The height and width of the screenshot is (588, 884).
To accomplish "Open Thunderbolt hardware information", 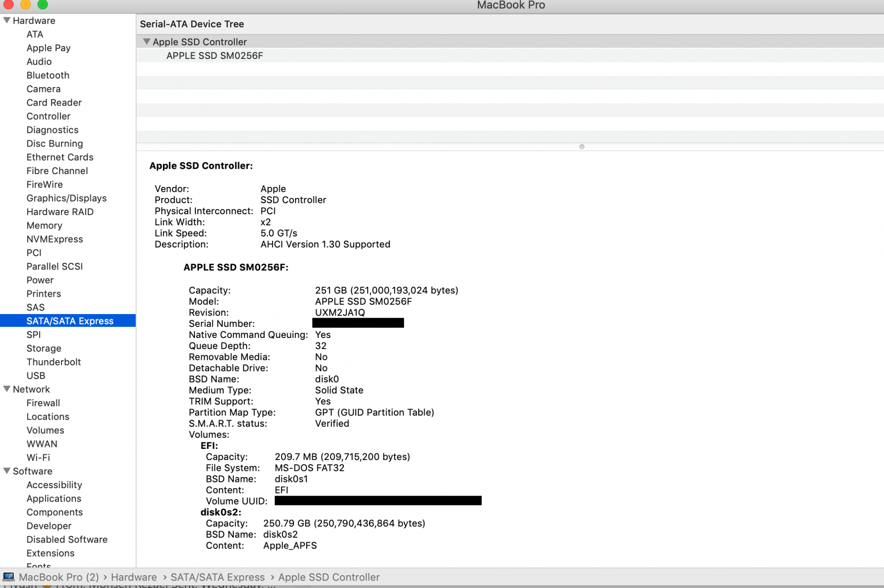I will click(x=53, y=362).
